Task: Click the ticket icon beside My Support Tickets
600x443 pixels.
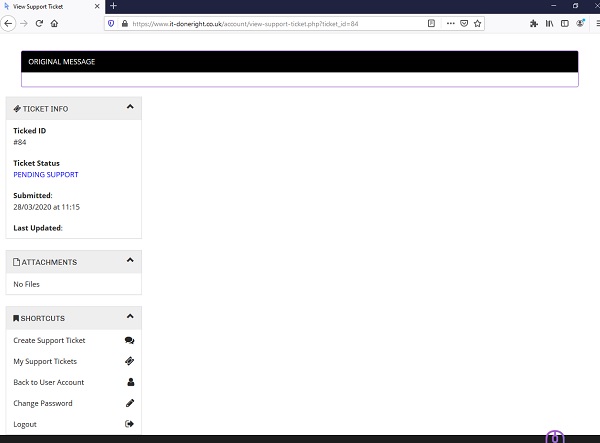Action: click(x=129, y=361)
